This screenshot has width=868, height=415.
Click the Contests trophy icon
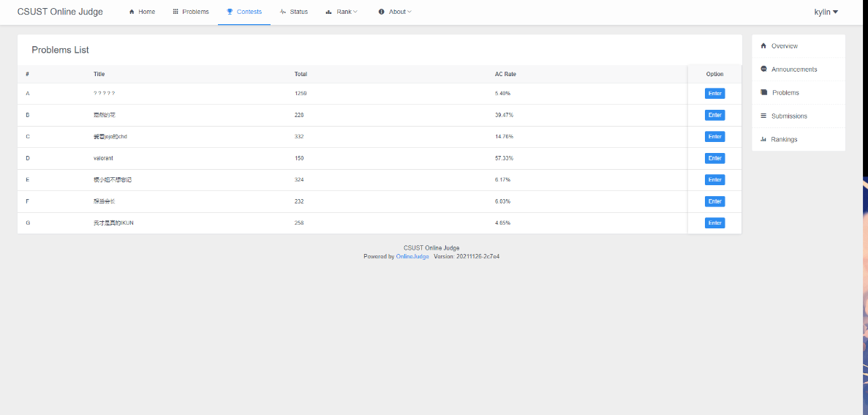[x=230, y=12]
